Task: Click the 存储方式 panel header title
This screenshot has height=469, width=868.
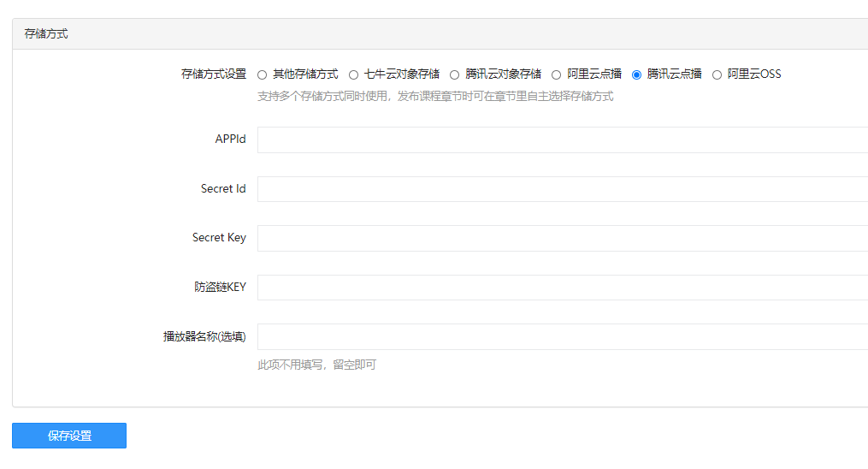Action: 46,33
